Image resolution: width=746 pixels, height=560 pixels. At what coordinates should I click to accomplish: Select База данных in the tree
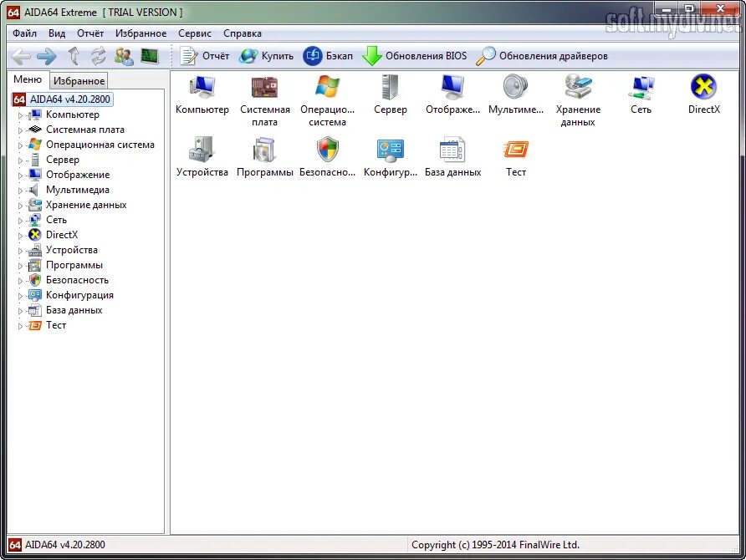[74, 310]
